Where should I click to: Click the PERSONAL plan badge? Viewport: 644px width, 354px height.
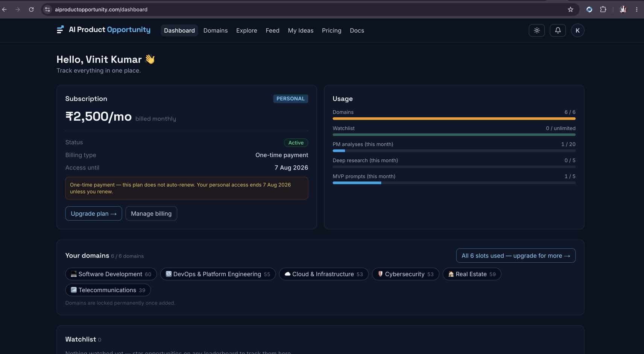(x=291, y=98)
